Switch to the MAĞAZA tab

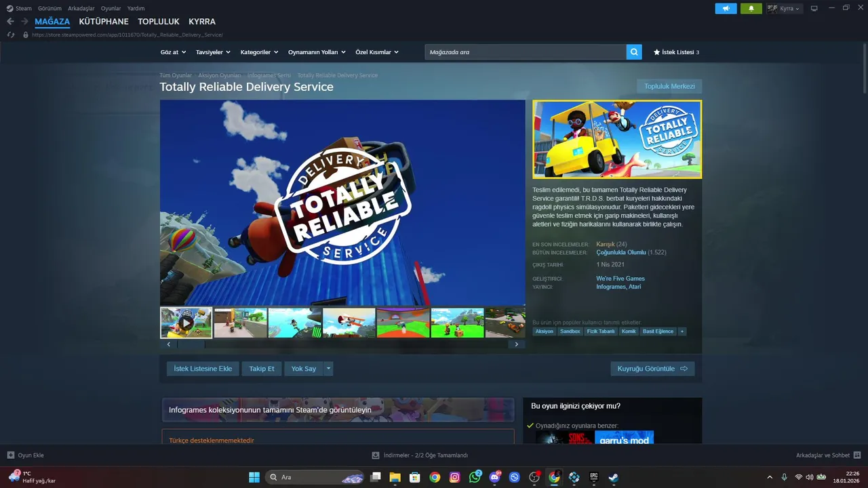(52, 22)
